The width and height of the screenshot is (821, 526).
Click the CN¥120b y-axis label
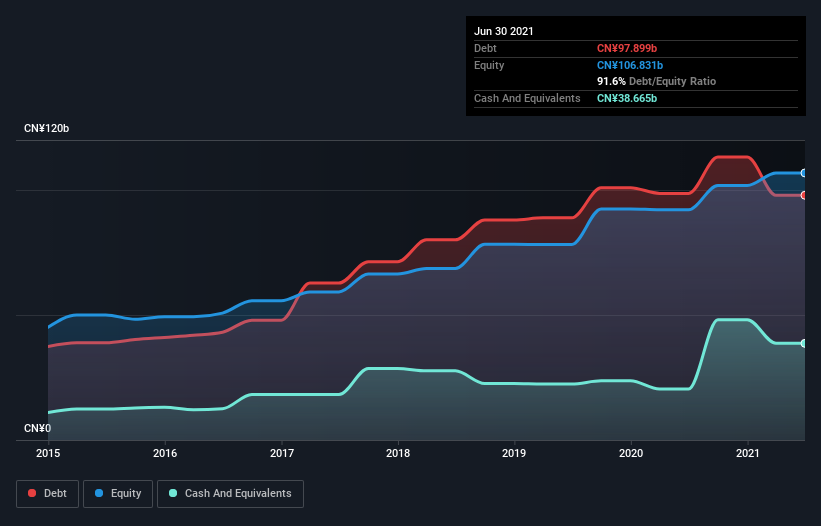(x=47, y=128)
